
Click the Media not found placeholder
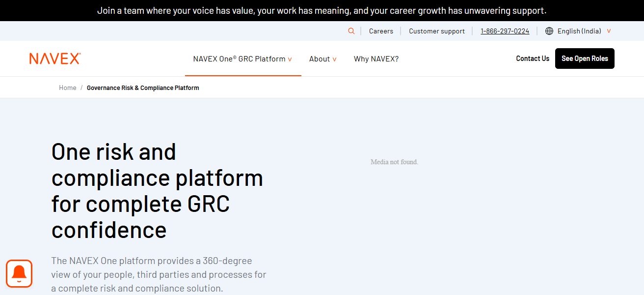pos(394,162)
